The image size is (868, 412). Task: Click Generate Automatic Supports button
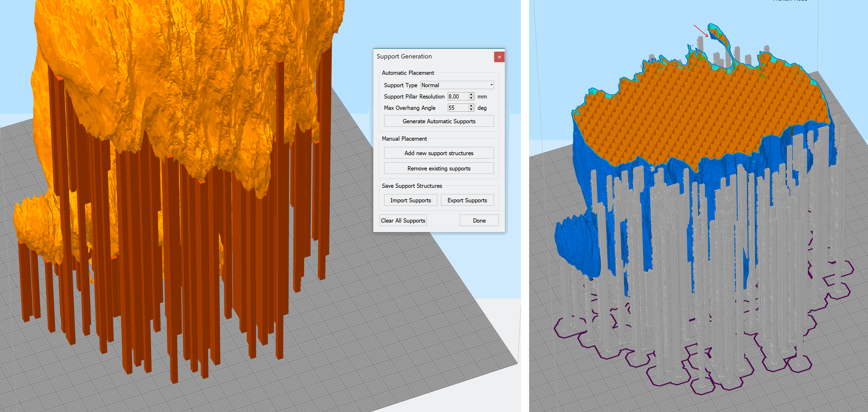[439, 121]
